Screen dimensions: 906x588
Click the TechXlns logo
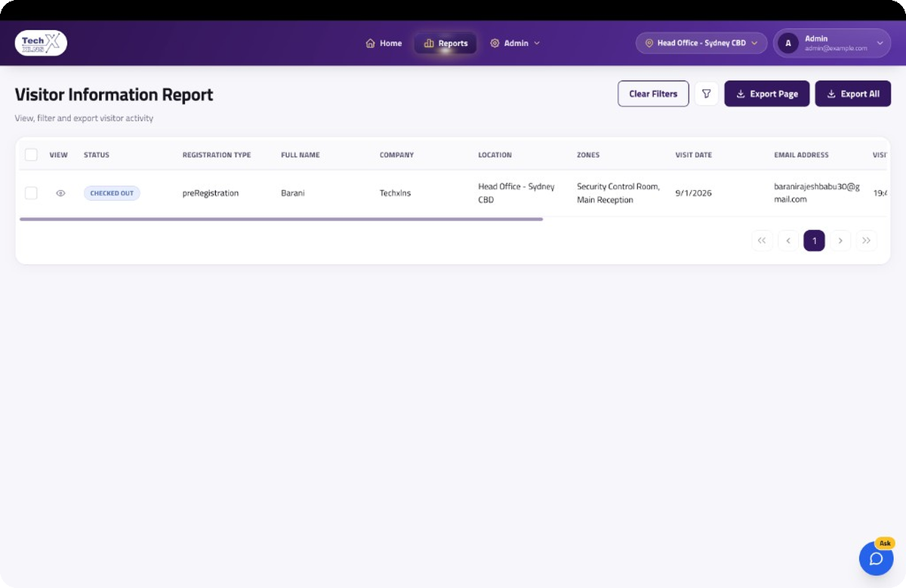41,43
